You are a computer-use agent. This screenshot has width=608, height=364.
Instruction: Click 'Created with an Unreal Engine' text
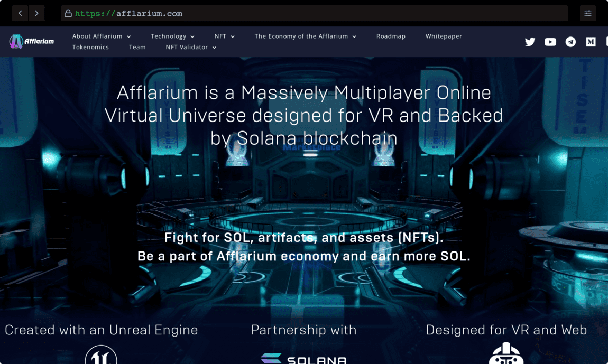coord(101,330)
